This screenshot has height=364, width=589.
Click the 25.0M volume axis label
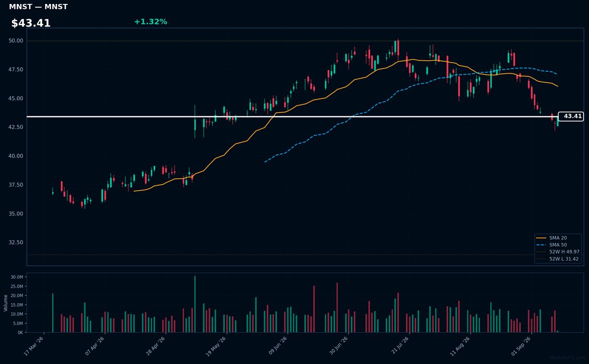pos(17,286)
